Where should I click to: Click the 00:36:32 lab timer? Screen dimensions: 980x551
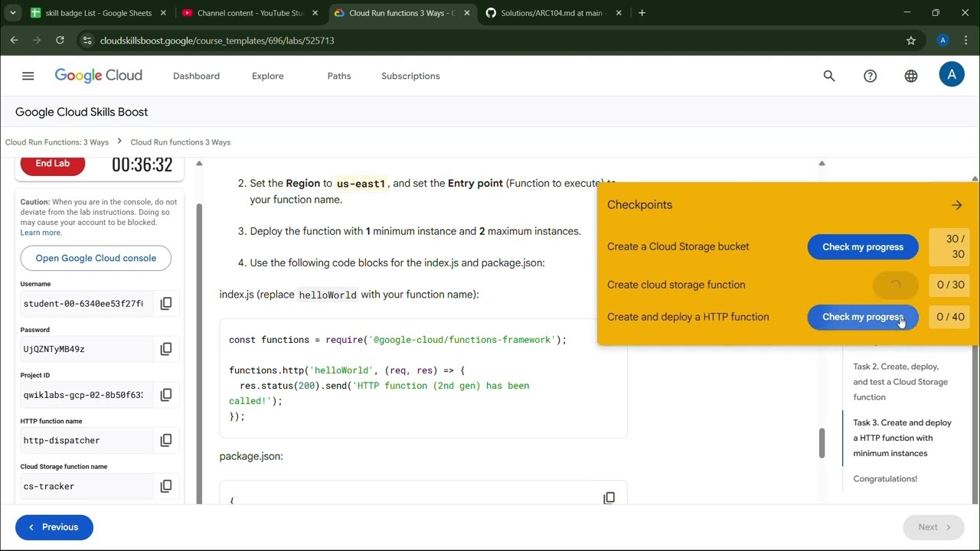(x=142, y=164)
